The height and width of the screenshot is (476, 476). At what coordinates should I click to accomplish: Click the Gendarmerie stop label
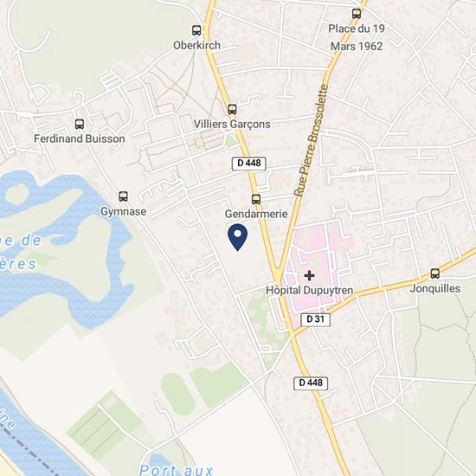tap(256, 214)
